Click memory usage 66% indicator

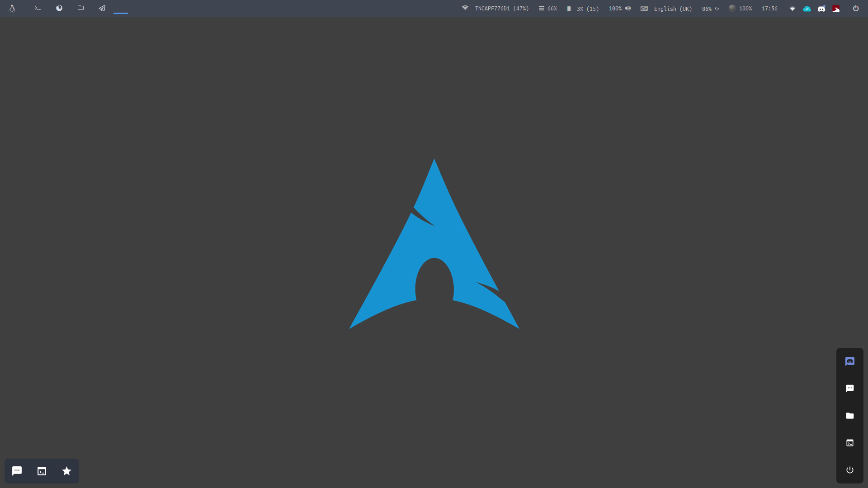[548, 9]
